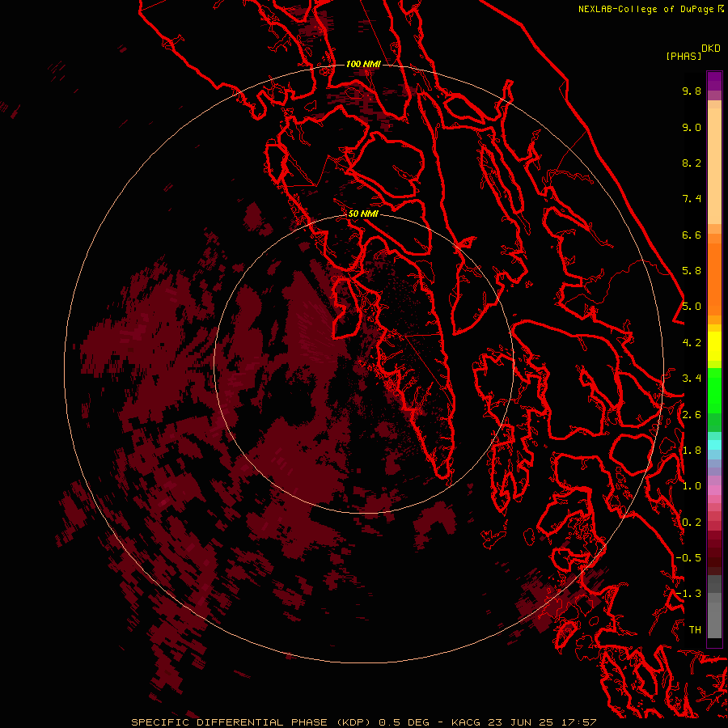Click the 3.4 scale label
The height and width of the screenshot is (728, 728).
[x=692, y=379]
